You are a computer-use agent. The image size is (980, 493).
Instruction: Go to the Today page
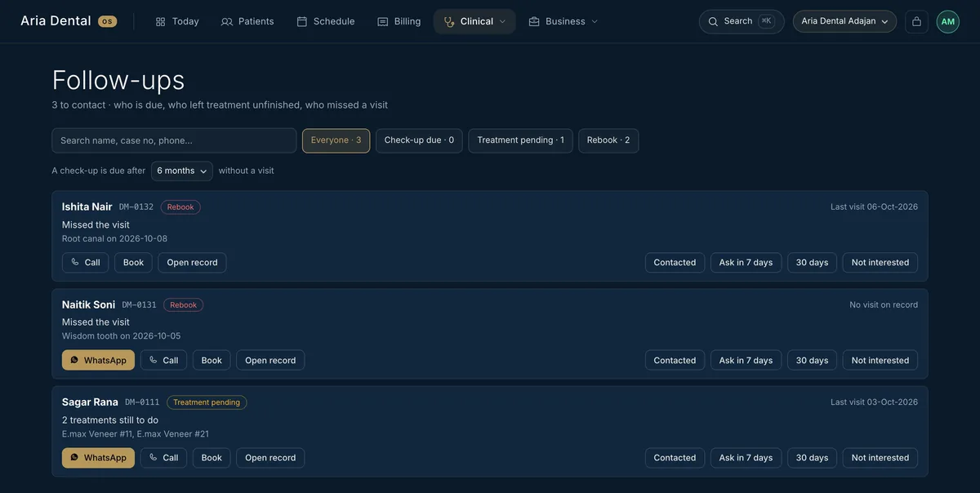(177, 21)
